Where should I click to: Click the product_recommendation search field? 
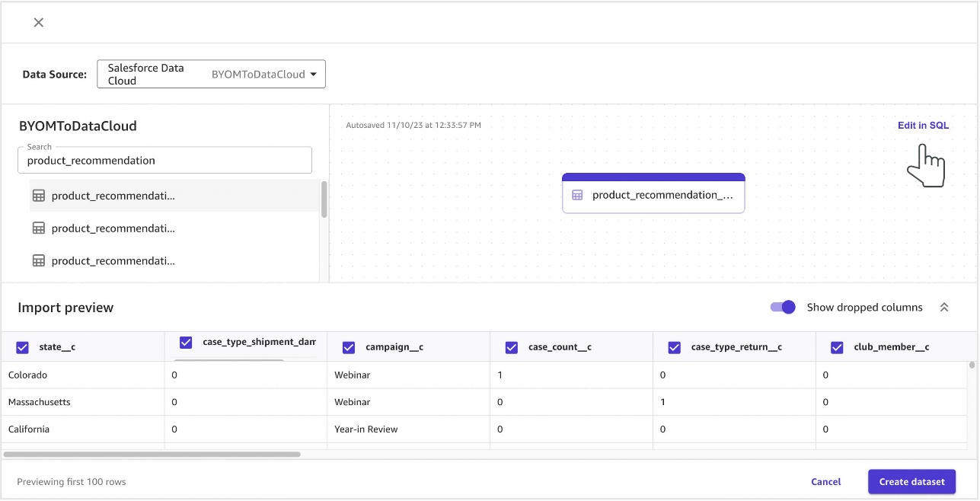(164, 161)
